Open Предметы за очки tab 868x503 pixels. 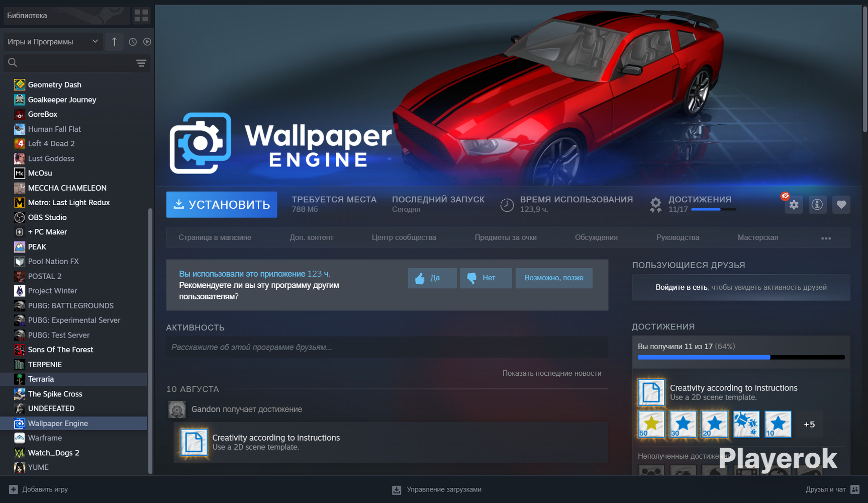pos(506,237)
